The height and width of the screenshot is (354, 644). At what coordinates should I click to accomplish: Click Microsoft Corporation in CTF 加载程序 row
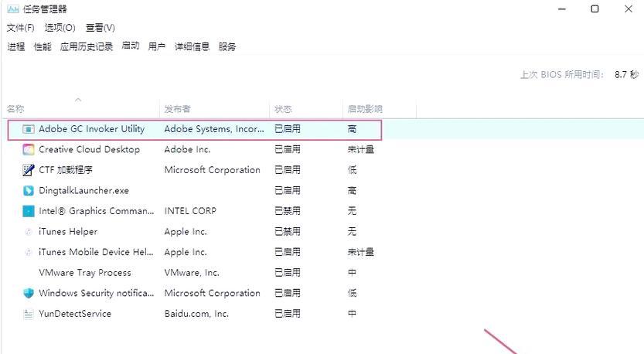click(213, 170)
